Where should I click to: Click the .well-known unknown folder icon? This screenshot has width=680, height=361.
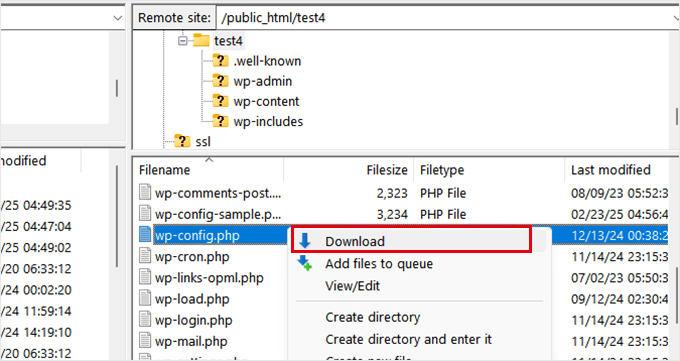(220, 61)
